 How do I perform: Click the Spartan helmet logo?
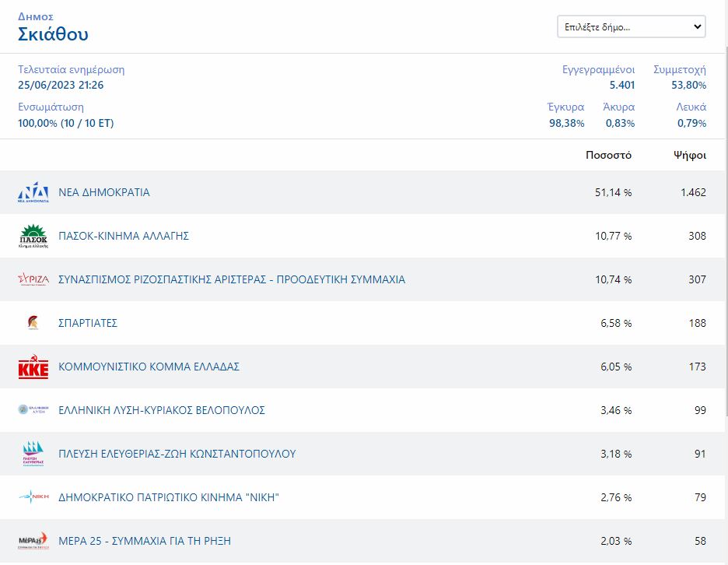tap(33, 323)
